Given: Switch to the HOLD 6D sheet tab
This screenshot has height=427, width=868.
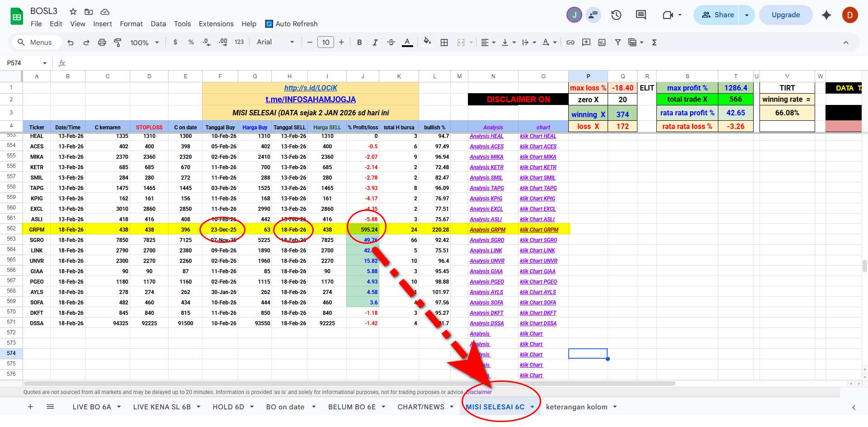Looking at the screenshot, I should [228, 407].
